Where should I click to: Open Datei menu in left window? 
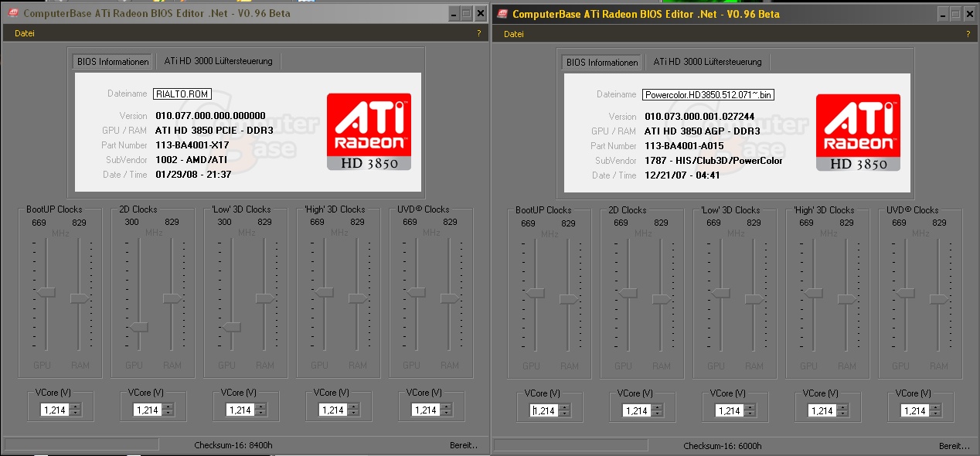[25, 33]
